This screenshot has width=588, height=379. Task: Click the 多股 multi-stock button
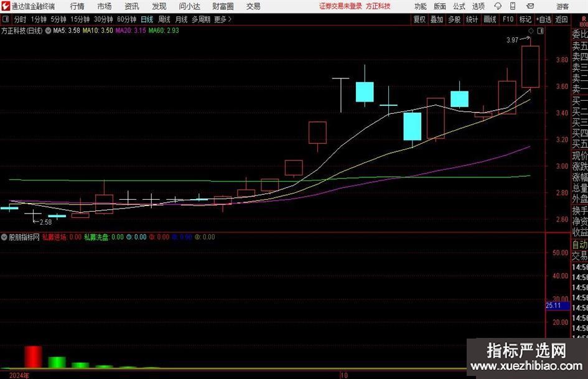[454, 19]
